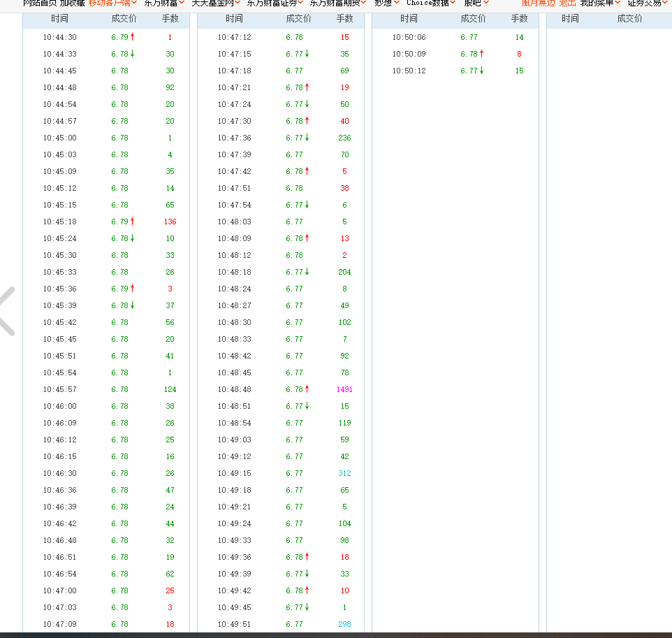Select the 10:46:54 time cell

59,574
